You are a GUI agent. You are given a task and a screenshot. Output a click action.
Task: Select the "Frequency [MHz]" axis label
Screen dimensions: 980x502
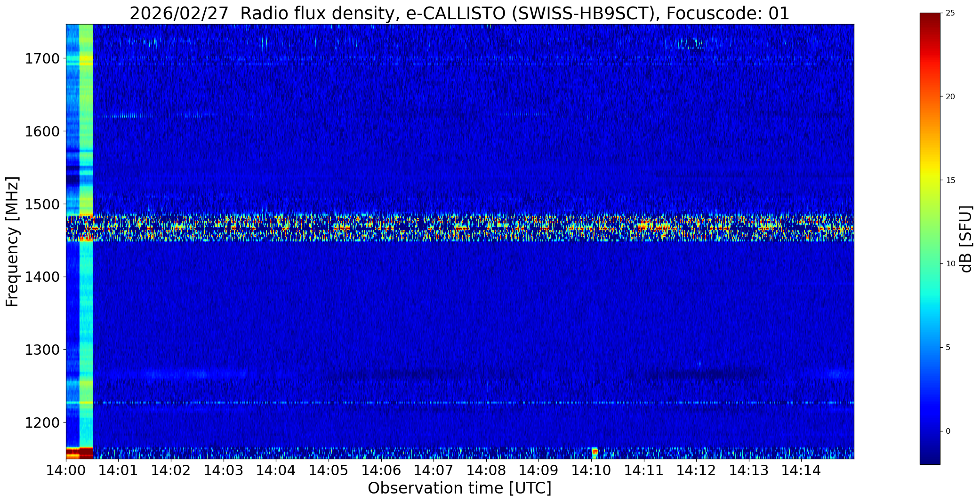click(x=13, y=241)
